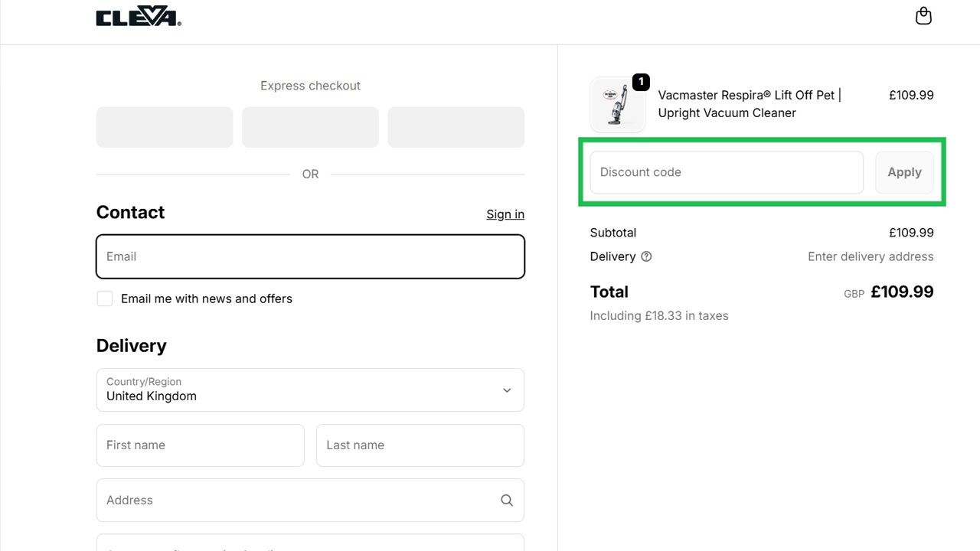Click the Address input field
This screenshot has width=980, height=551.
(310, 500)
